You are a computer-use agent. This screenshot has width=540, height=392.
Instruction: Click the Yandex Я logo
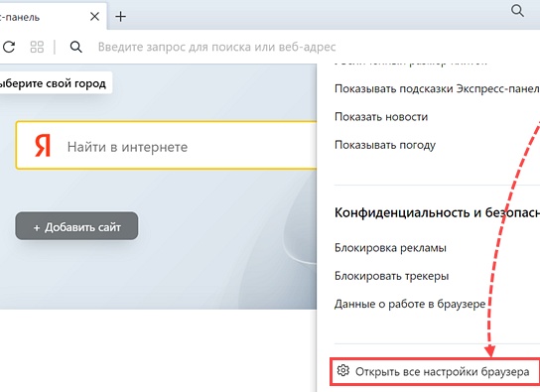[43, 146]
